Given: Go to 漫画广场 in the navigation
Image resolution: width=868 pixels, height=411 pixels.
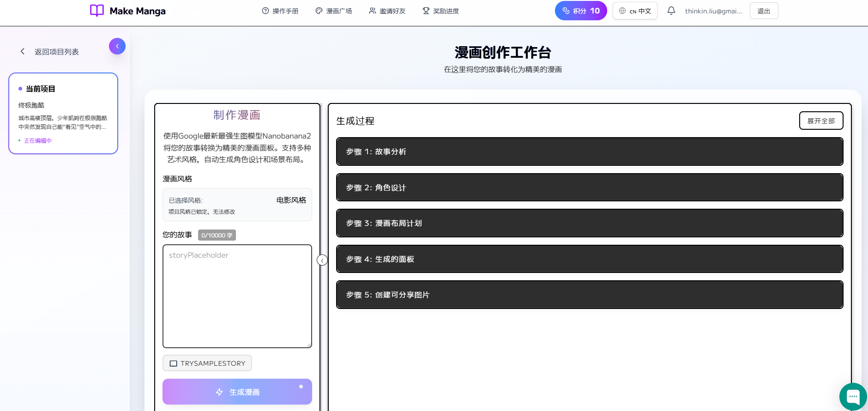Looking at the screenshot, I should [x=334, y=11].
